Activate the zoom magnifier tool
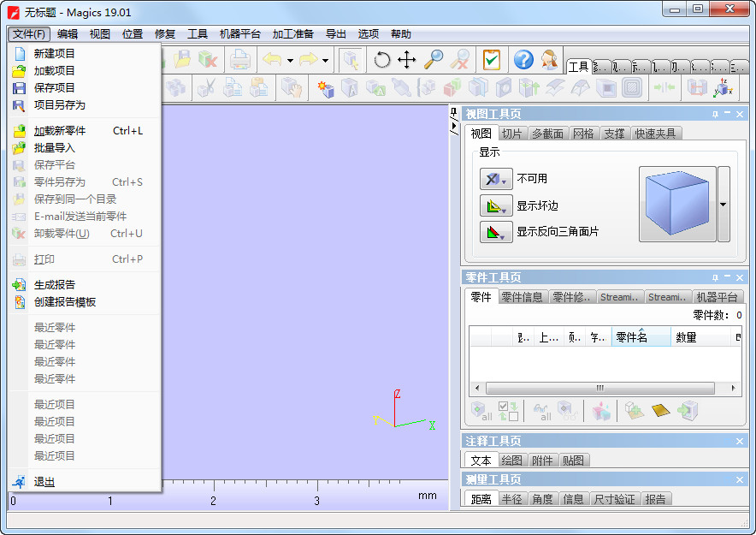 pyautogui.click(x=434, y=59)
